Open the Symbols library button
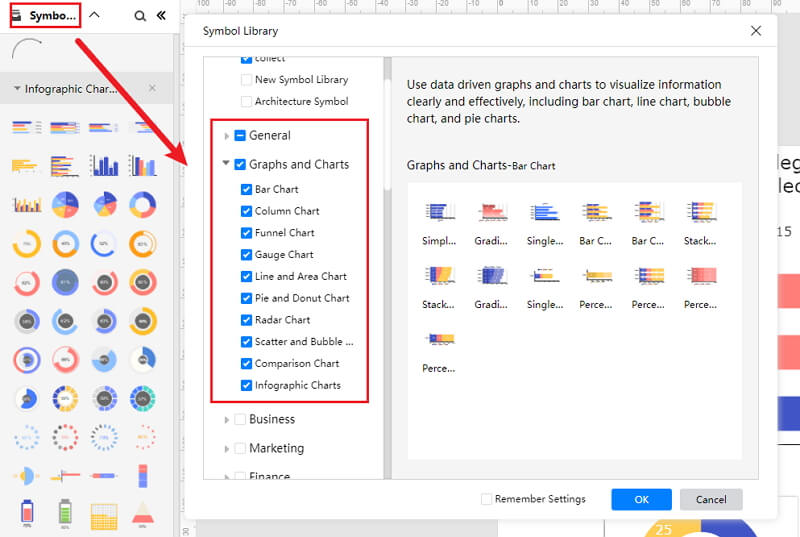 45,15
